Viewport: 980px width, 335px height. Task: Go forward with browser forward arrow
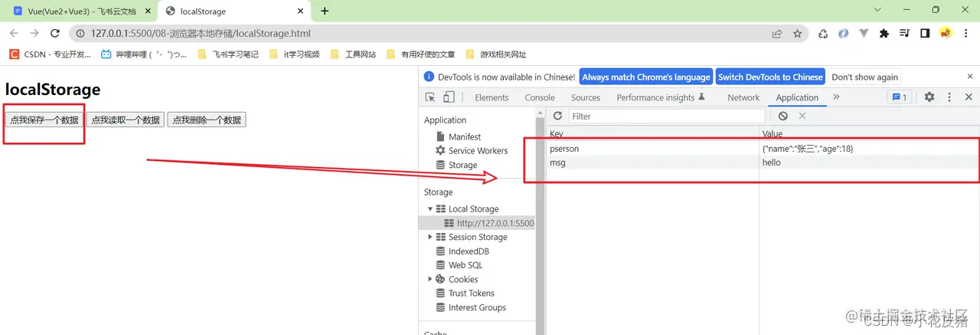coord(34,34)
